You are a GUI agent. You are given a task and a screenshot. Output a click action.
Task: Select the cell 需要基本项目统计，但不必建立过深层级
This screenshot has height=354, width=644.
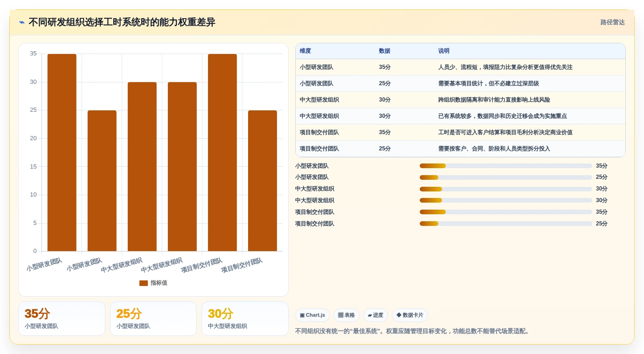[489, 84]
